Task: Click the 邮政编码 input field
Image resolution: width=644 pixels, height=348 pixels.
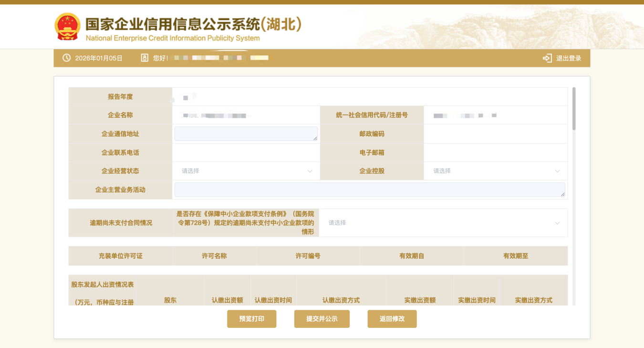Action: click(495, 134)
